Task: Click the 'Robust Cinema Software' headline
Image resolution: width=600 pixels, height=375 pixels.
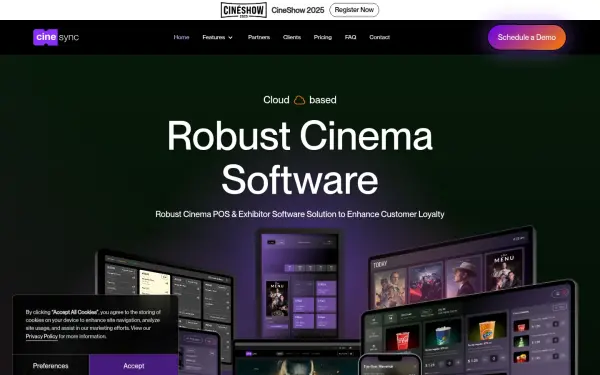Action: tap(300, 157)
